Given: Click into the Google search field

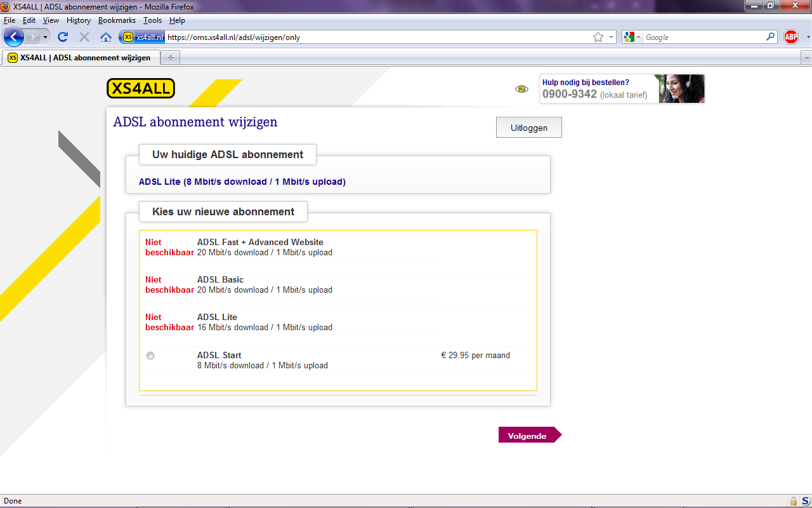Looking at the screenshot, I should [704, 37].
